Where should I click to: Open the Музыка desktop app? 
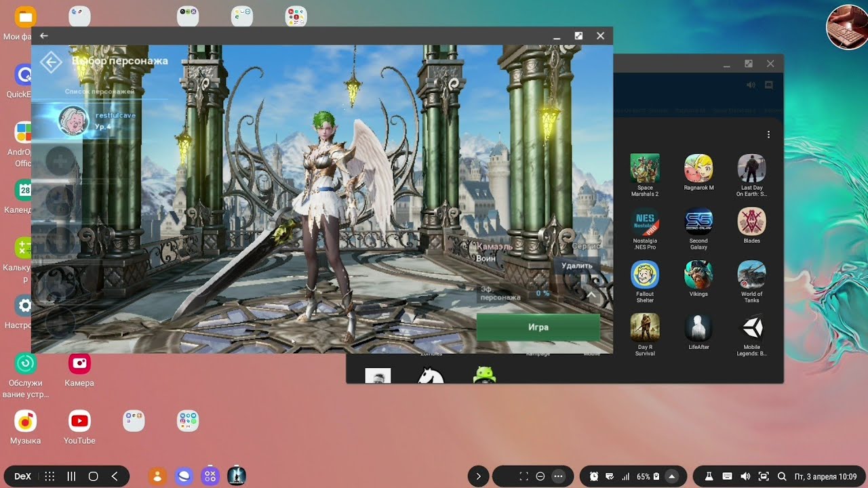coord(25,427)
